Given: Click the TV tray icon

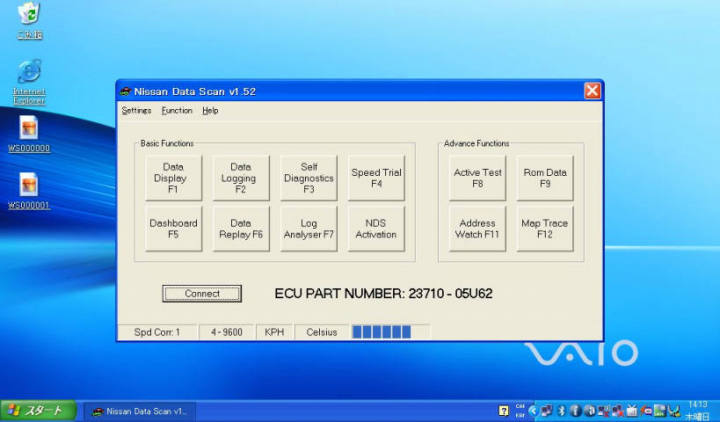Looking at the screenshot, I should [632, 411].
